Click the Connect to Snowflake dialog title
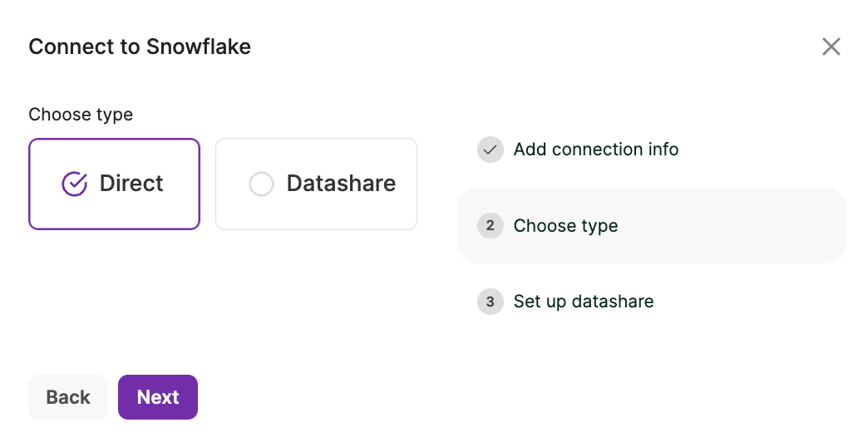The height and width of the screenshot is (447, 868). (140, 47)
